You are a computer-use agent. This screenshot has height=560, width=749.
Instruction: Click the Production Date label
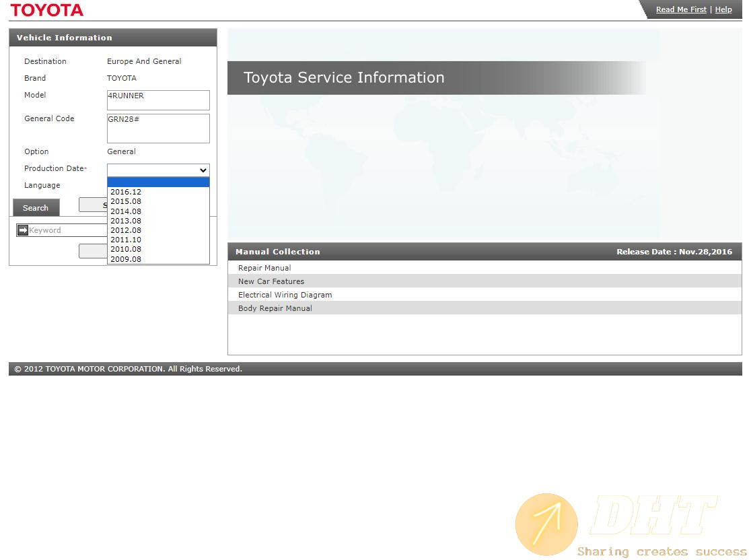coord(55,168)
